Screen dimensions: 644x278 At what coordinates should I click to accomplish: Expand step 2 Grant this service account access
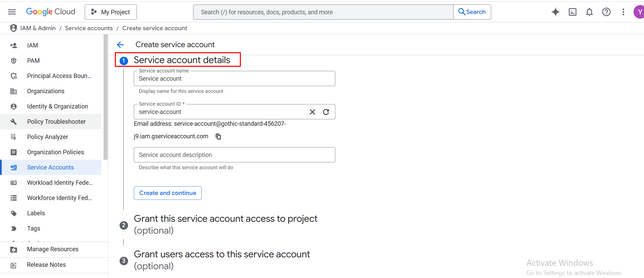225,224
